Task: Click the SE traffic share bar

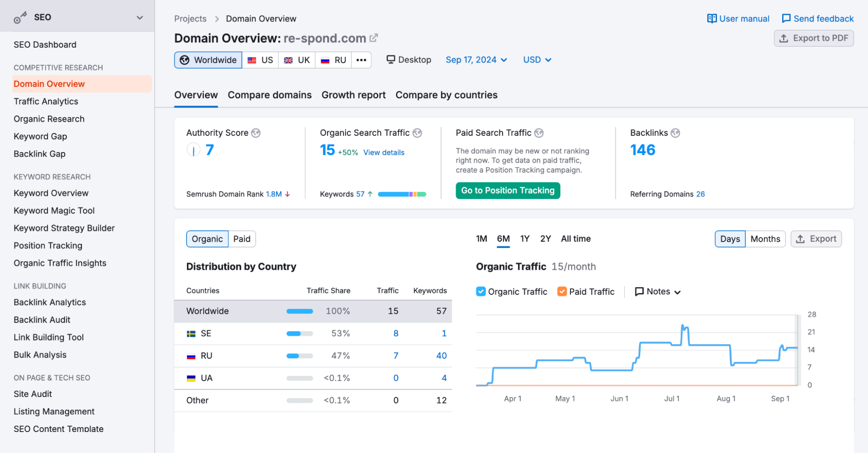Action: (x=300, y=334)
